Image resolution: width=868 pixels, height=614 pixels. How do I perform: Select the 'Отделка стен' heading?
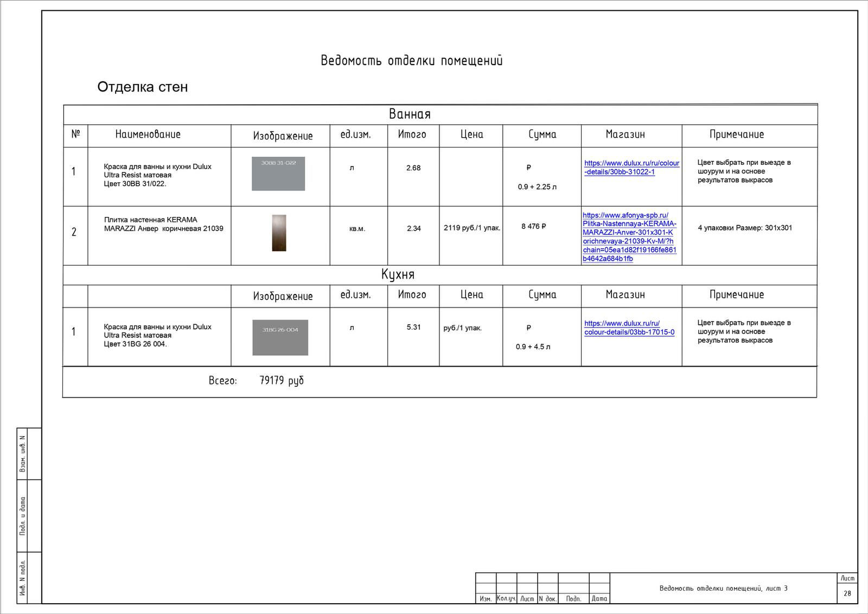(x=143, y=87)
